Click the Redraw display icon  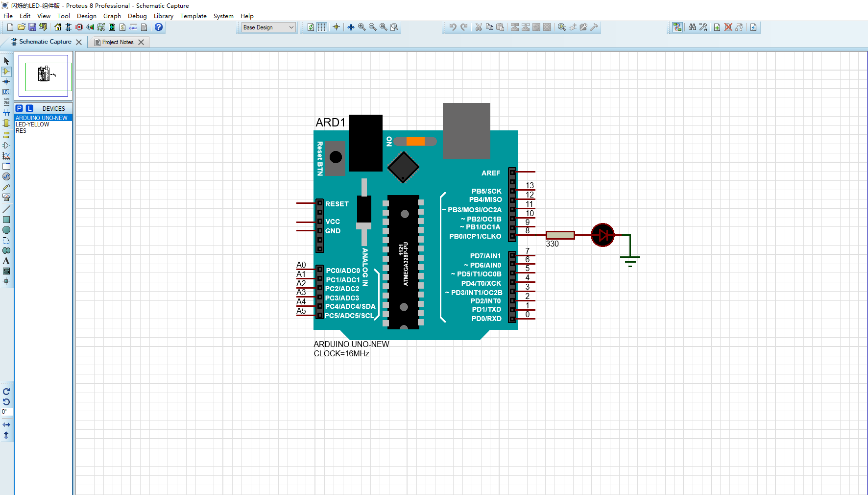click(311, 27)
